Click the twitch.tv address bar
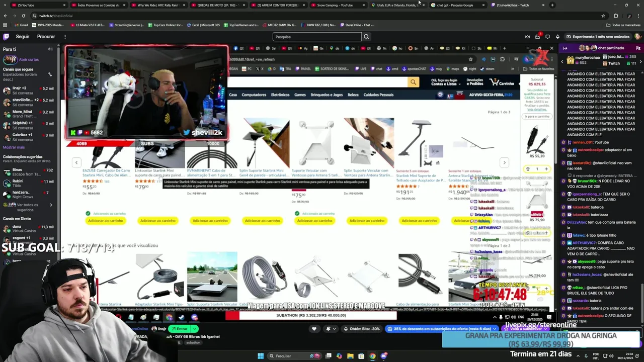This screenshot has height=362, width=644. coord(302,16)
